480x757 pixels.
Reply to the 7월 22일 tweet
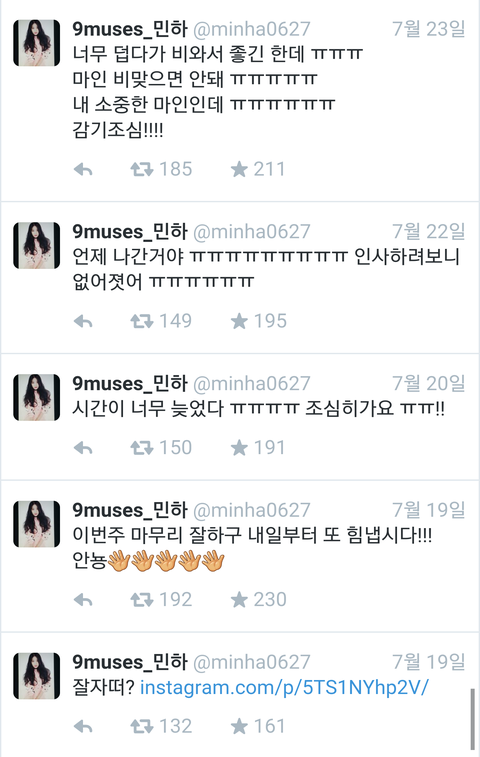(83, 321)
